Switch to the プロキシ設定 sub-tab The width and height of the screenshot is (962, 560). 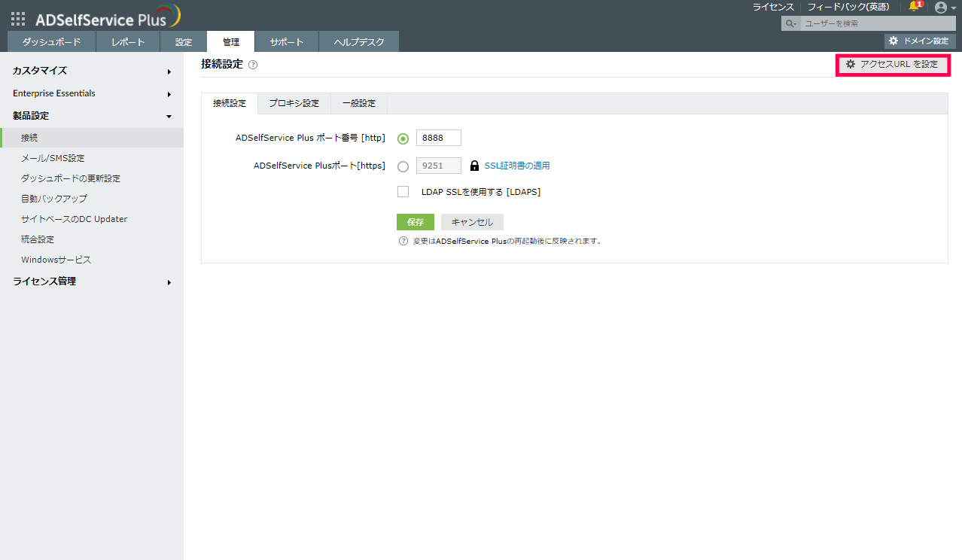pyautogui.click(x=294, y=103)
